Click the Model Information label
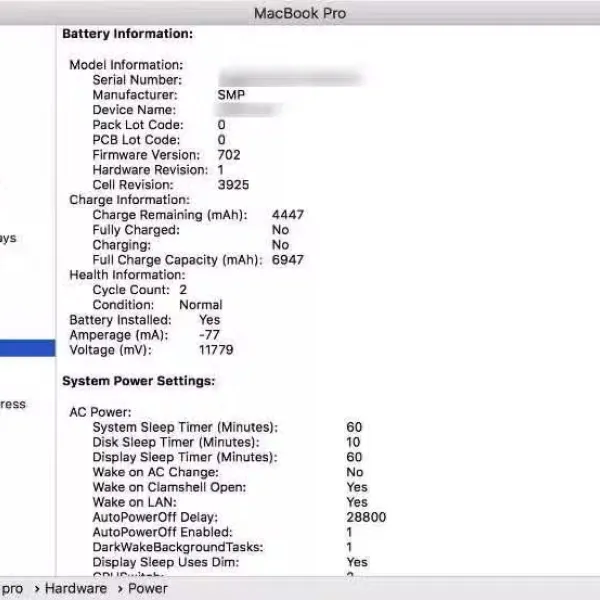 click(126, 65)
